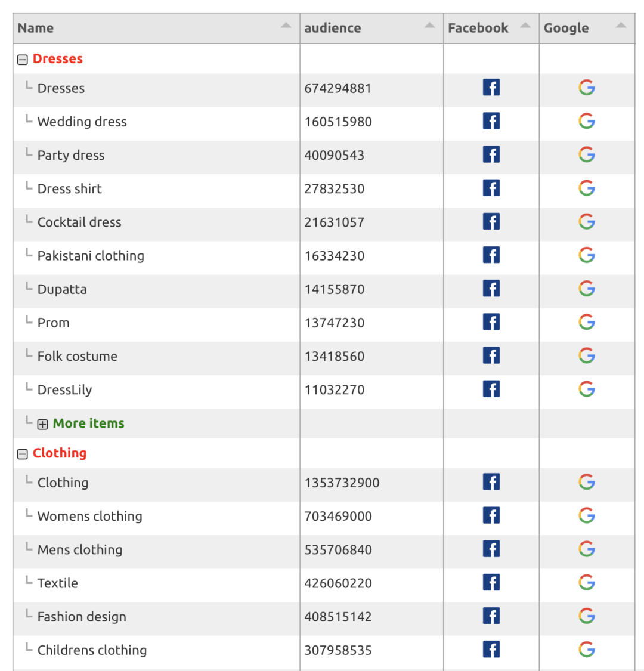Open Facebook insights for Dupatta keyword
This screenshot has width=644, height=671.
coord(491,288)
